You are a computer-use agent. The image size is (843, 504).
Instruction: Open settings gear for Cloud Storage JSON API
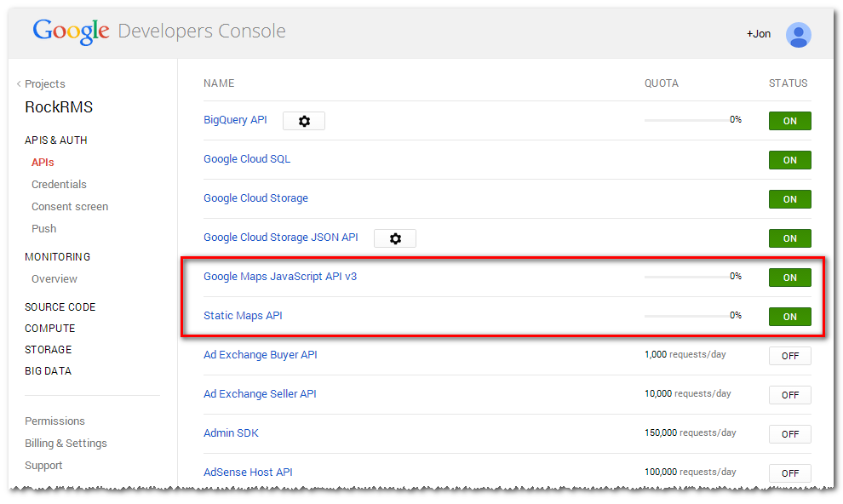coord(395,238)
